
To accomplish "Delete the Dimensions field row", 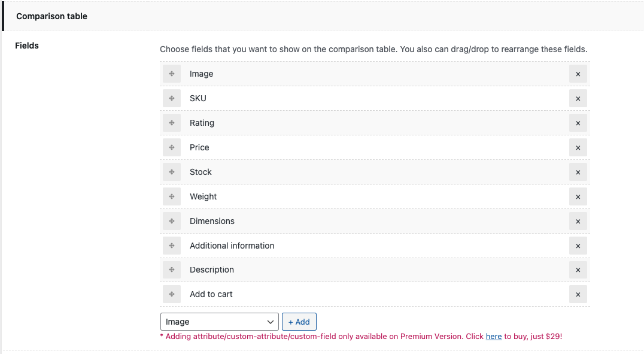I will tap(578, 221).
